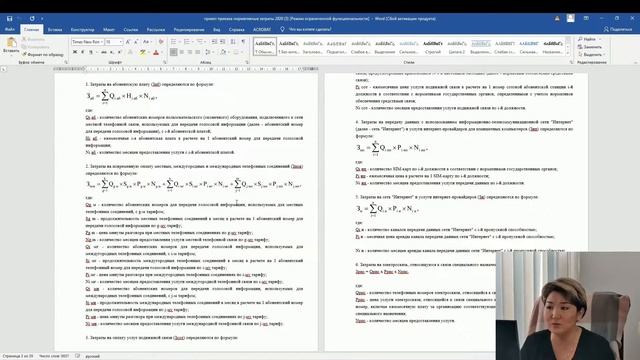Open font name combo box Times New Roman
The height and width of the screenshot is (360, 640).
pyautogui.click(x=87, y=42)
